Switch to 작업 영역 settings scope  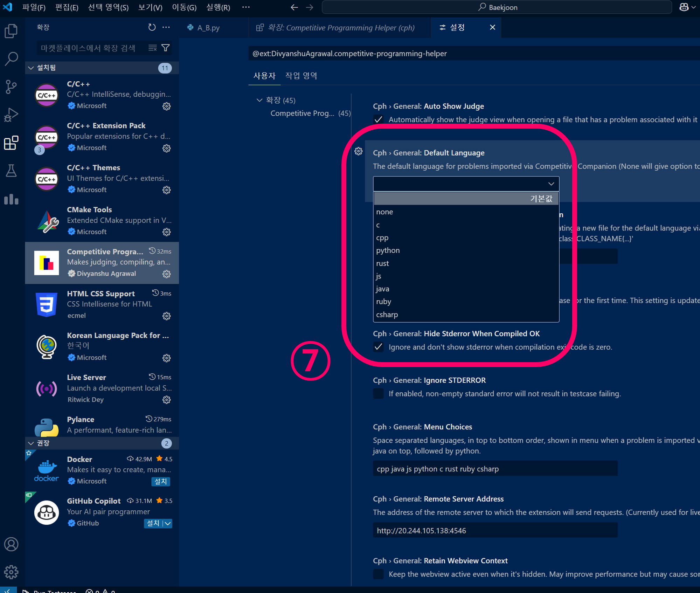301,76
